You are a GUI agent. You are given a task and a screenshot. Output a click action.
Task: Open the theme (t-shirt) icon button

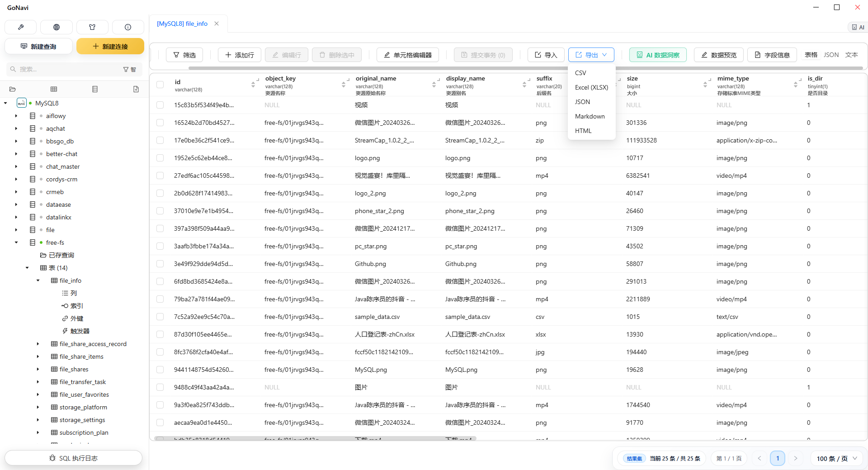(x=92, y=27)
